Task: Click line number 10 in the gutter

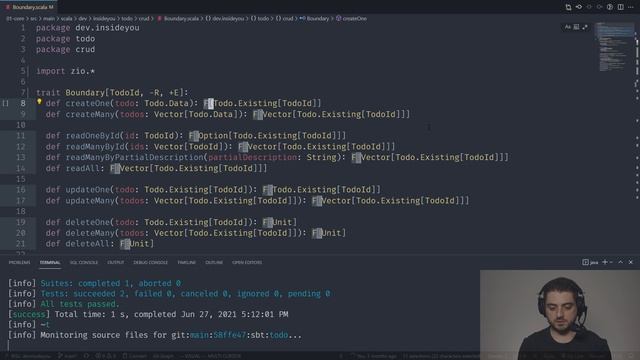Action: point(21,125)
